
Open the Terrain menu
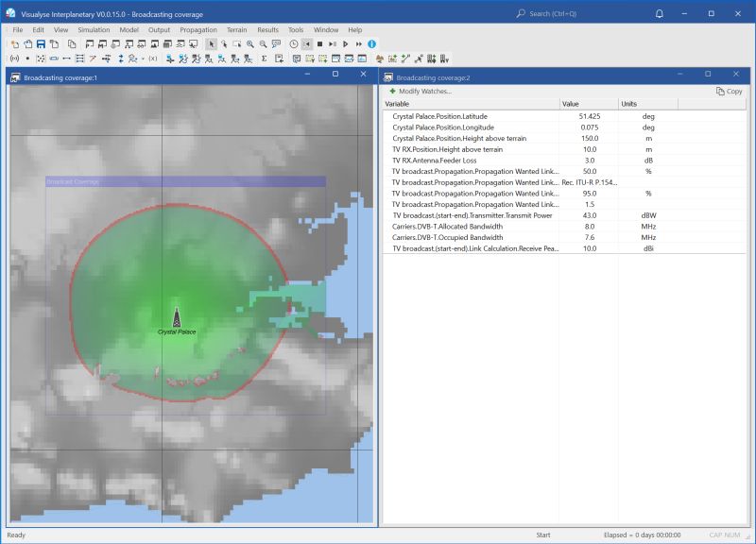[238, 29]
